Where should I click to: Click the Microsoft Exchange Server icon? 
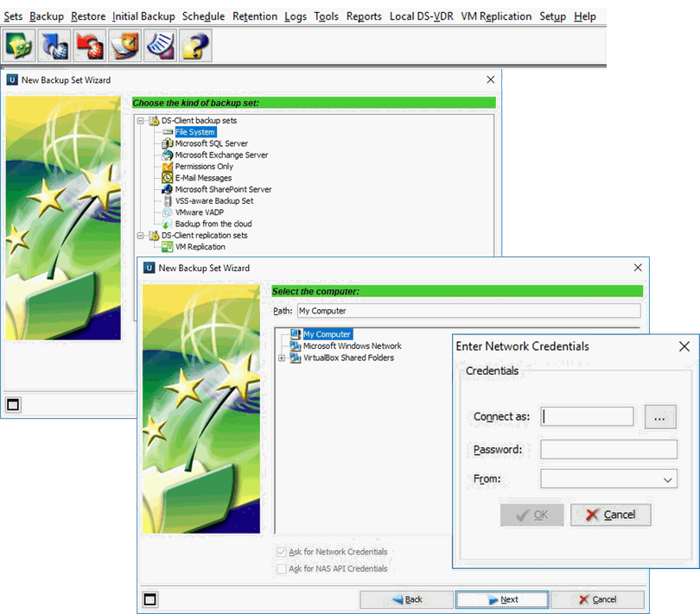click(x=168, y=155)
